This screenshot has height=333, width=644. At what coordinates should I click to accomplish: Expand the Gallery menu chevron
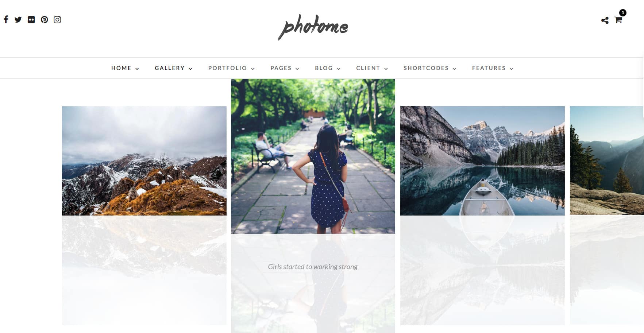tap(190, 69)
